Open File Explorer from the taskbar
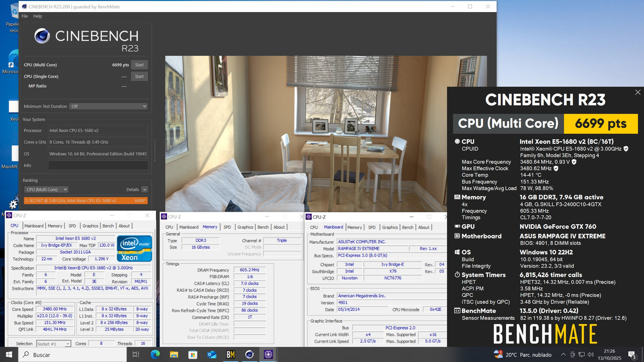 174,354
